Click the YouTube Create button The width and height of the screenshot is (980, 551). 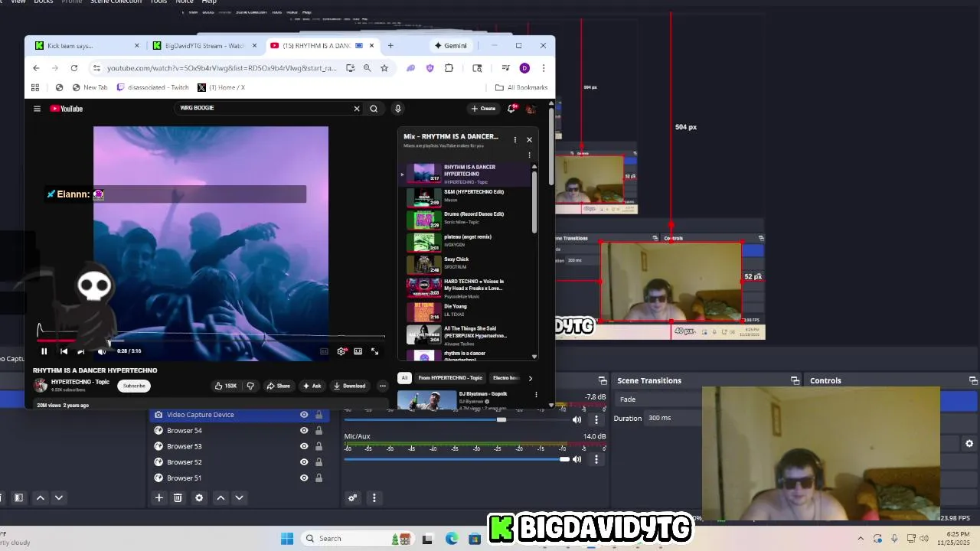(483, 109)
